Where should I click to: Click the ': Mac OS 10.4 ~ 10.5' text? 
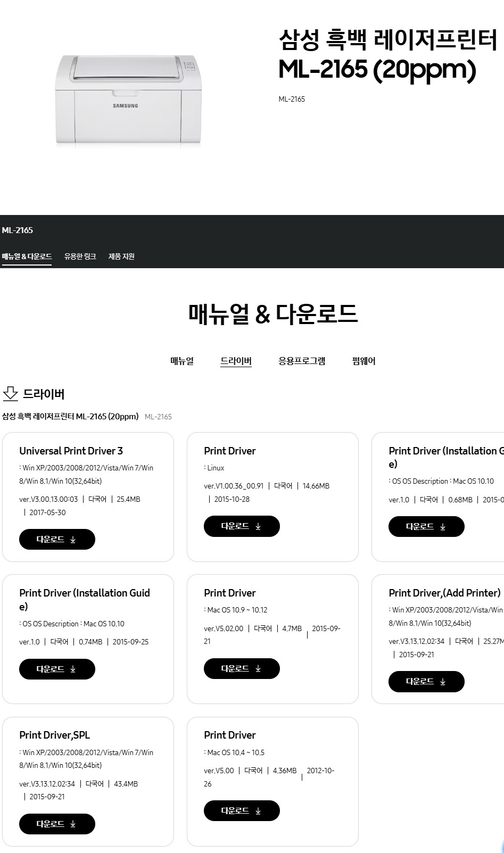[234, 752]
